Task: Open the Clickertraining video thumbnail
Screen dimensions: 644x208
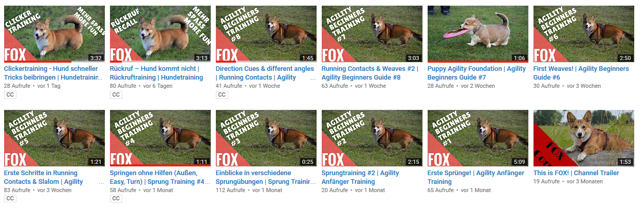Action: [54, 34]
